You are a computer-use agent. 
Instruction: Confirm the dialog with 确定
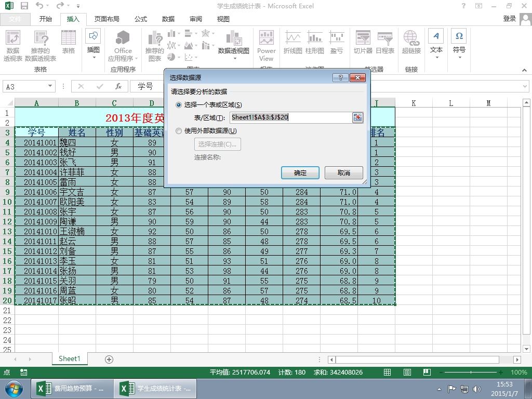point(300,172)
